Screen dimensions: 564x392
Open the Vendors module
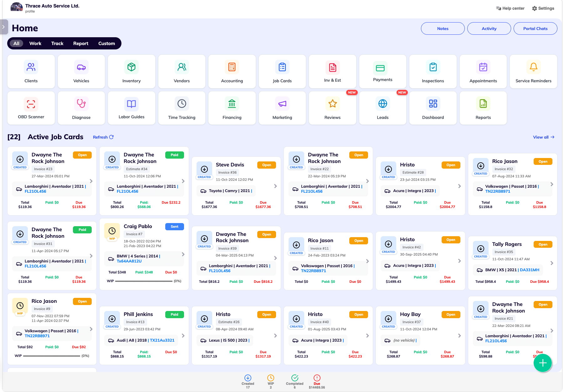(x=182, y=72)
